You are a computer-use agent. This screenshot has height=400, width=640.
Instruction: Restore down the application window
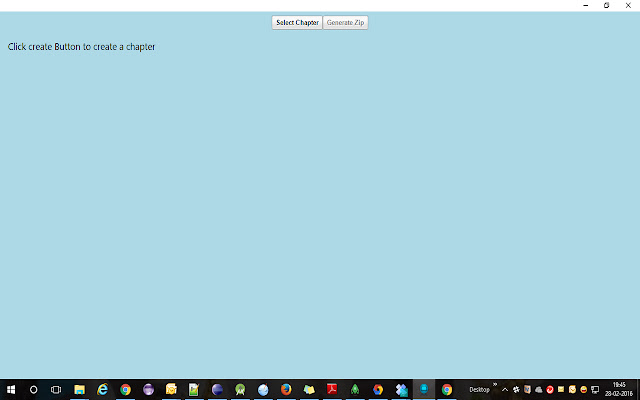607,5
